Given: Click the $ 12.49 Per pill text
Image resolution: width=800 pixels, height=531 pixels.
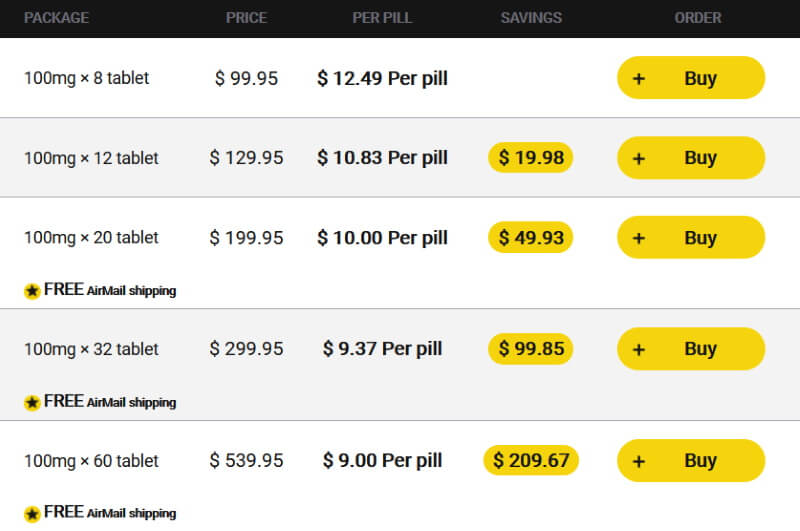Looking at the screenshot, I should (382, 78).
